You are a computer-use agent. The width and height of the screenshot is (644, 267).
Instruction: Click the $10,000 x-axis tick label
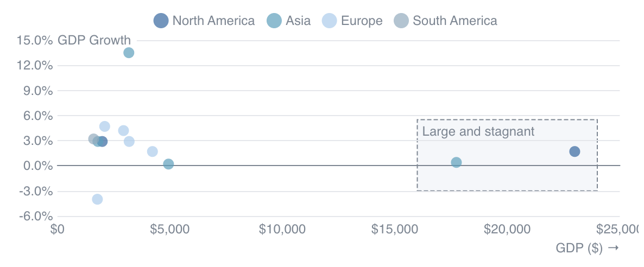[x=282, y=230]
